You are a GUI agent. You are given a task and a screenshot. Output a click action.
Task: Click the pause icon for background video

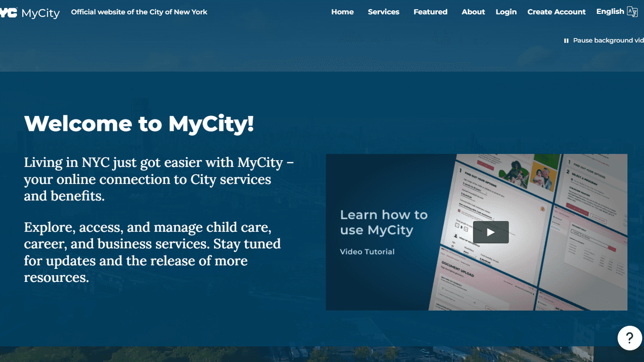[x=566, y=40]
